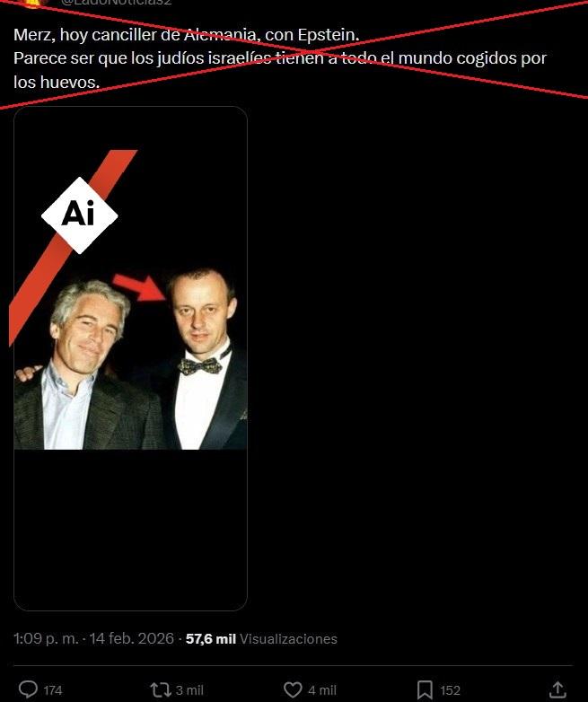
Task: Click the white diamond Ai badge
Action: point(80,215)
